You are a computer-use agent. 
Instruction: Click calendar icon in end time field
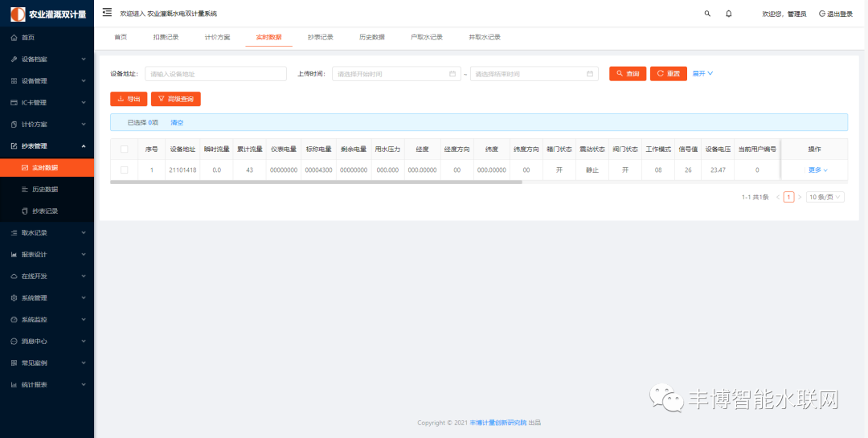[590, 74]
